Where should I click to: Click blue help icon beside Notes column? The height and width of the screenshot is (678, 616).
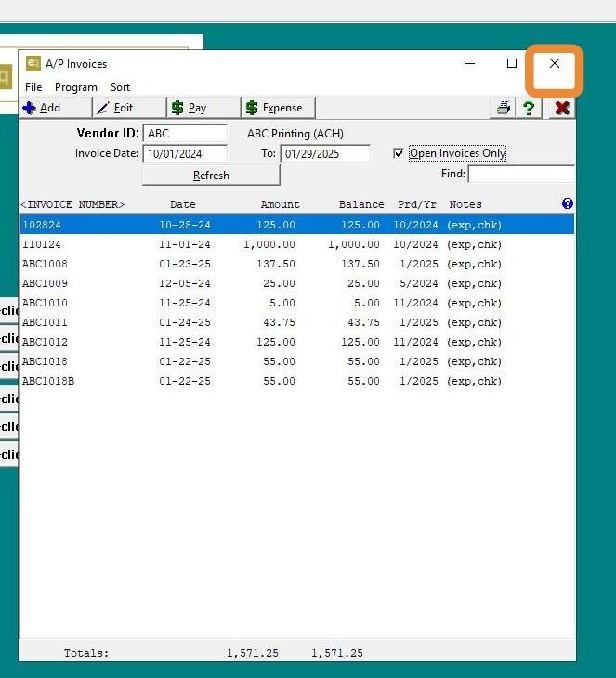[x=567, y=203]
